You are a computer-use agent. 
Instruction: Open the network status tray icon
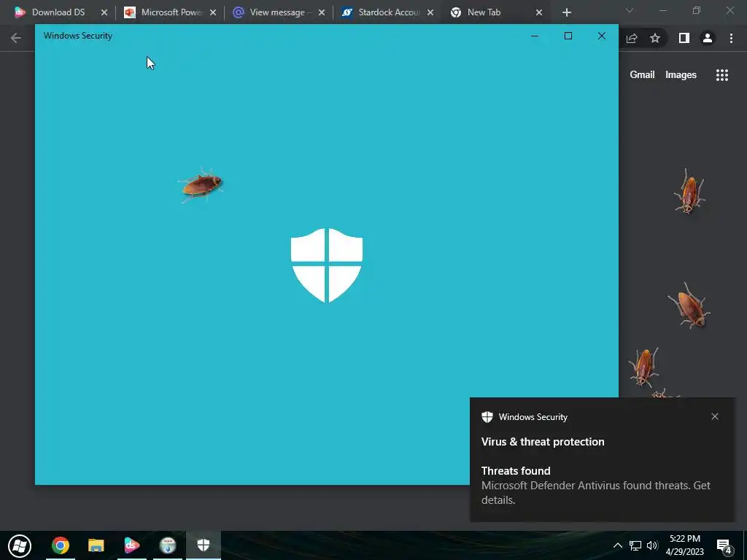coord(635,545)
